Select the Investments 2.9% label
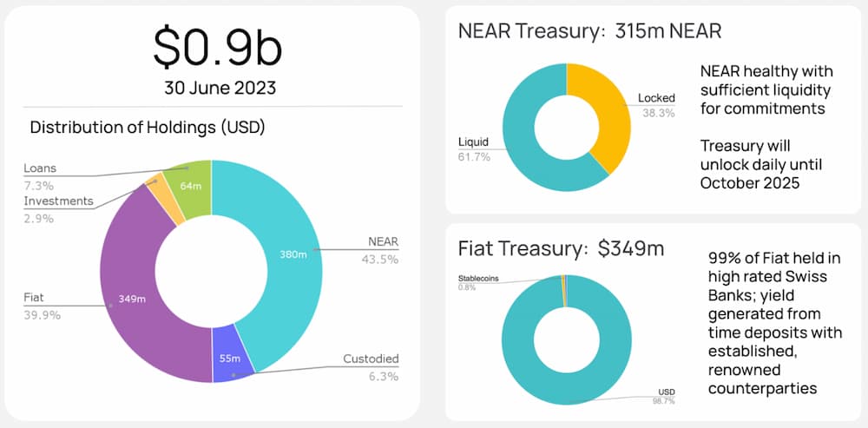The image size is (868, 428). pyautogui.click(x=58, y=209)
